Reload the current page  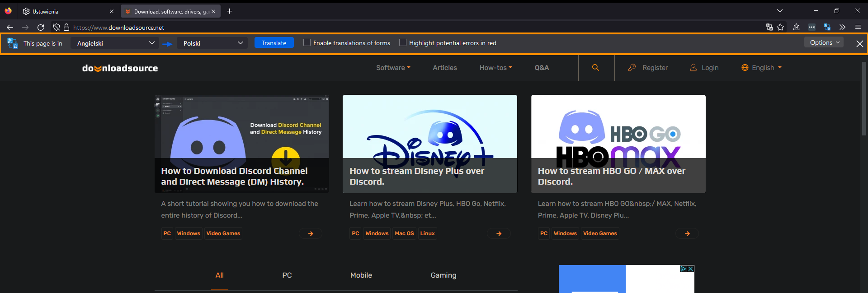[x=41, y=27]
